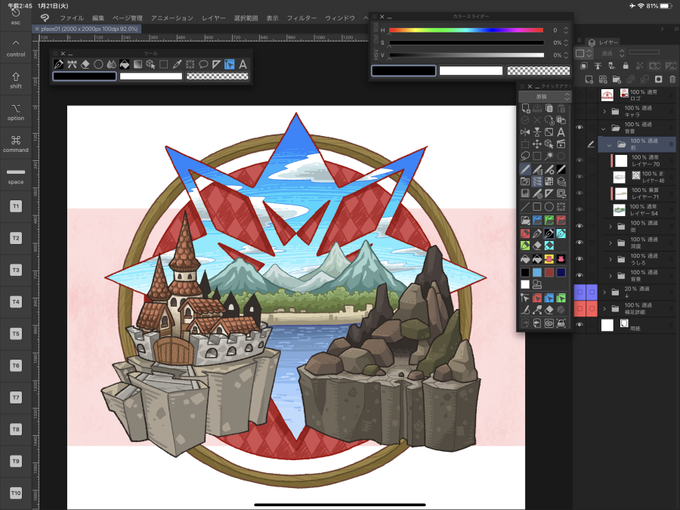Screen dimensions: 680x510
Task: Select the Eyedropper tool in the tool palette
Action: 177,65
